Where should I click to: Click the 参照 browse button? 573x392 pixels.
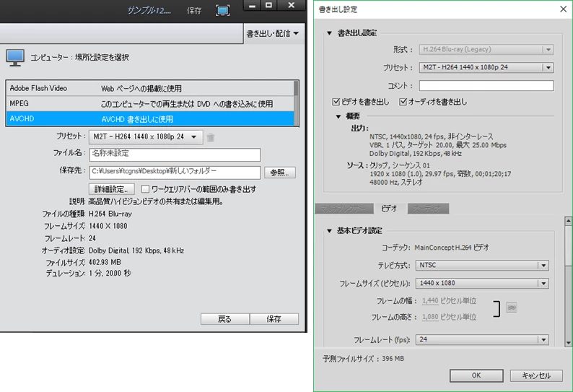[280, 173]
